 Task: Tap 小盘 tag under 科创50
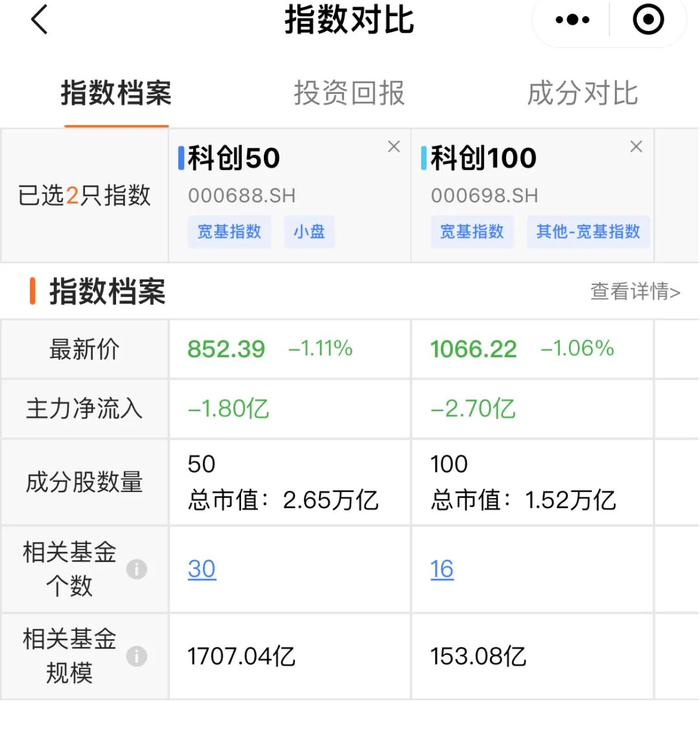309,231
